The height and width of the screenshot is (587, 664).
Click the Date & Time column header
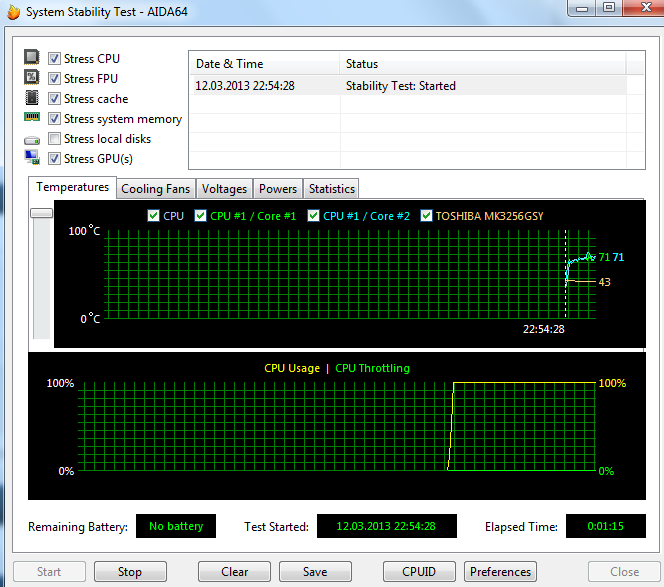pyautogui.click(x=265, y=64)
